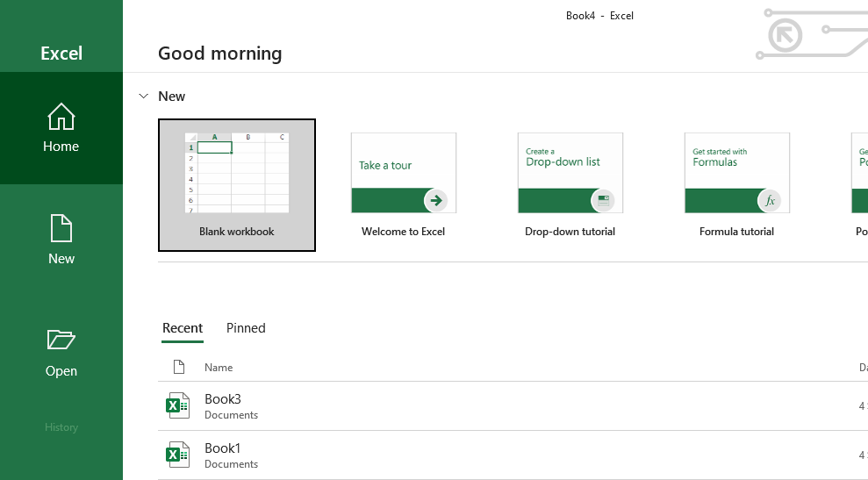Sort files by the Name column header
Screen dimensions: 868x480
[219, 368]
